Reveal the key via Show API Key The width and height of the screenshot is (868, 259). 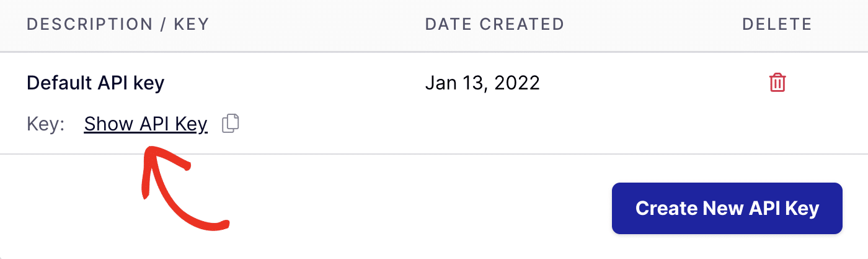point(146,124)
